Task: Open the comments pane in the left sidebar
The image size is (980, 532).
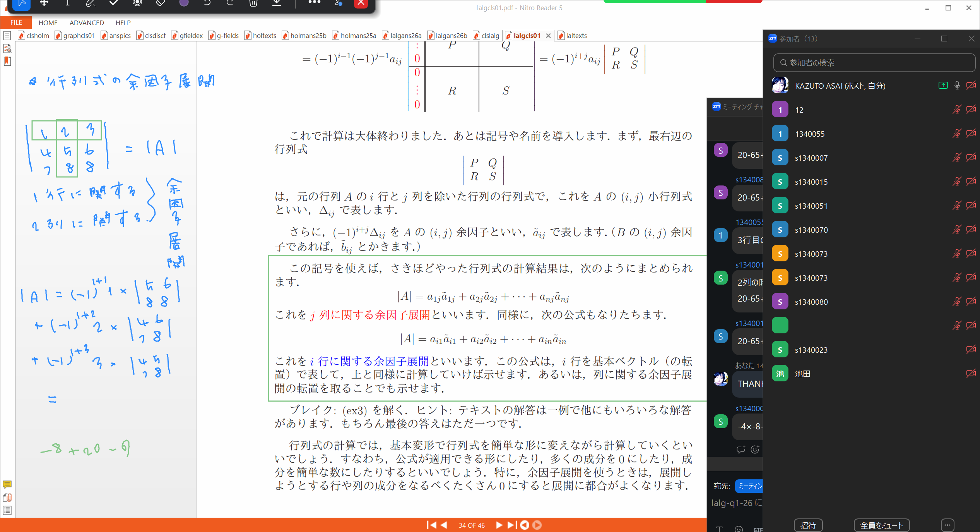Action: tap(7, 484)
